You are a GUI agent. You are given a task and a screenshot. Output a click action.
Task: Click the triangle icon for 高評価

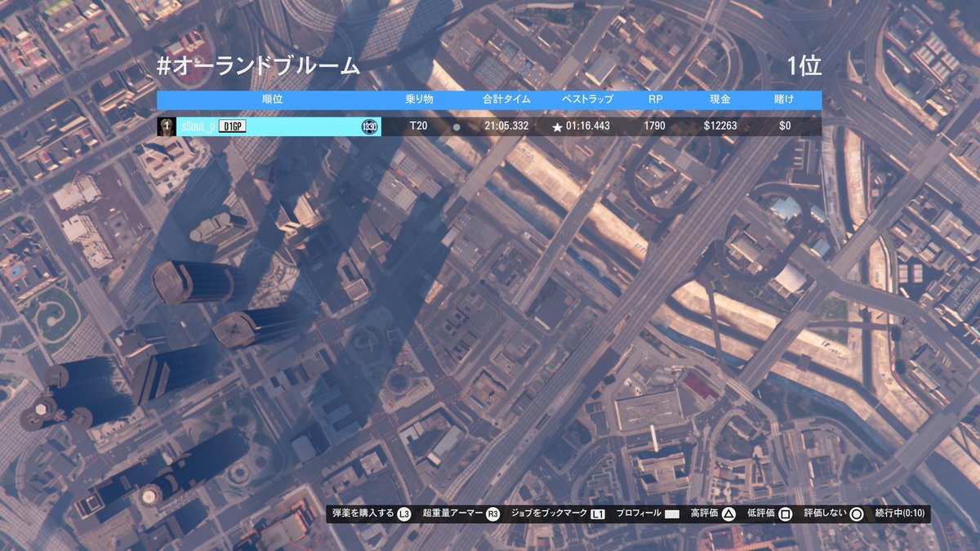point(729,514)
